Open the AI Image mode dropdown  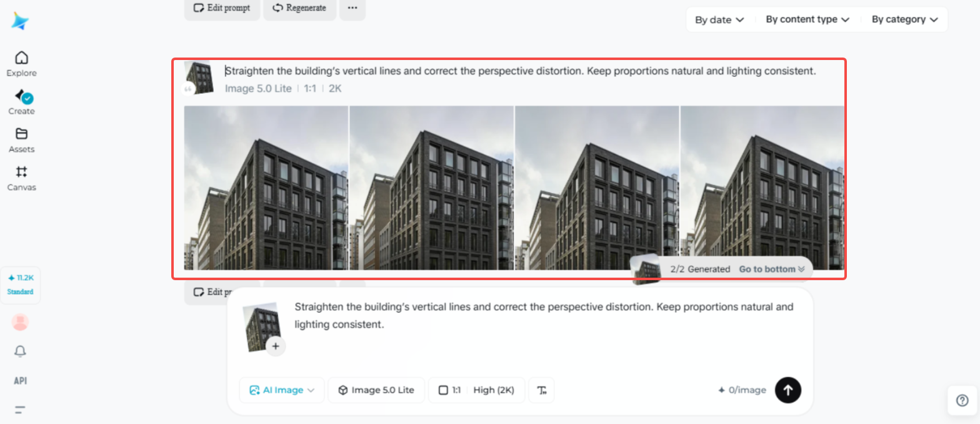[282, 390]
